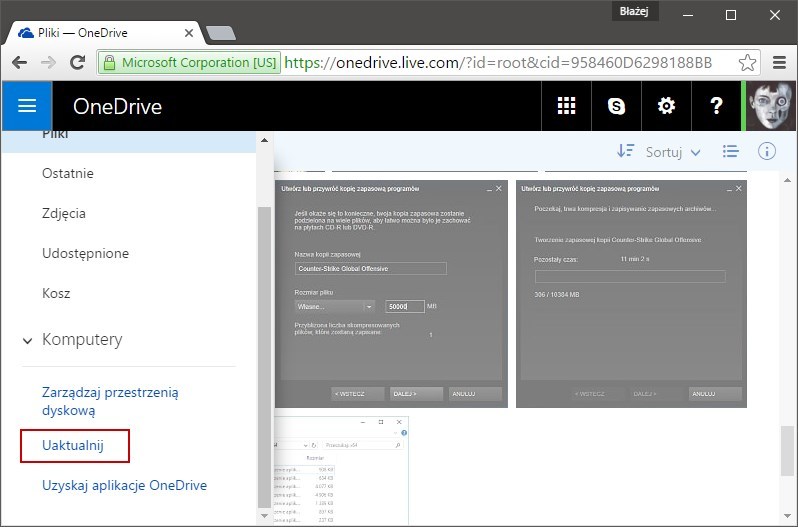This screenshot has height=527, width=798.
Task: Open the OneDrive hamburger navigation menu
Action: pyautogui.click(x=26, y=106)
